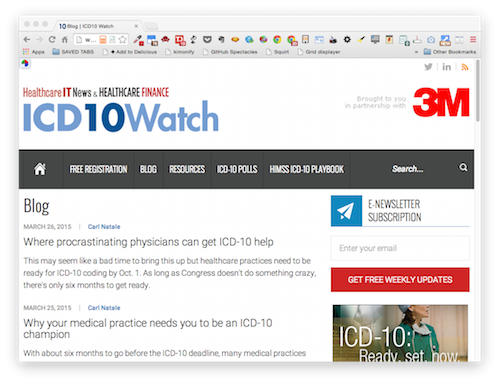Click the E-NEWSLETTER SUBSCRIPTION heading

[x=394, y=211]
